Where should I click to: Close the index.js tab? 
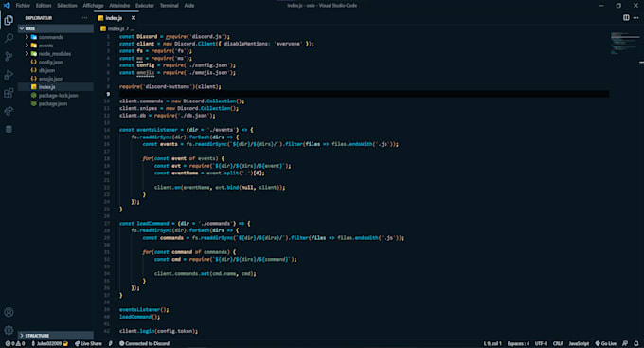(x=134, y=18)
